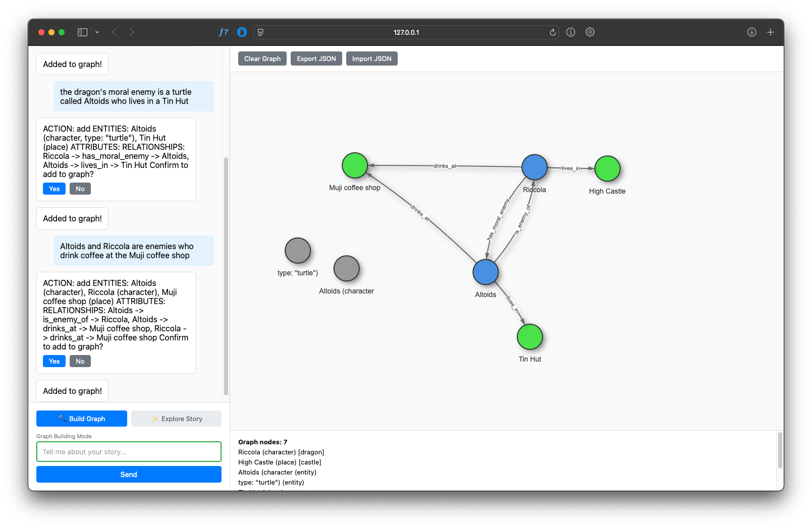Click the Clear Graph button
812x528 pixels.
(x=262, y=58)
